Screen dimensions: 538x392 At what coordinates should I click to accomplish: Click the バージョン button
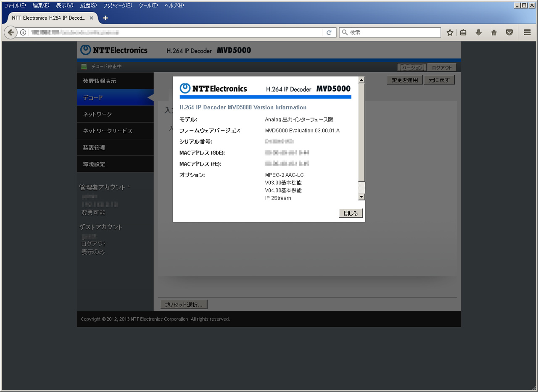point(412,67)
